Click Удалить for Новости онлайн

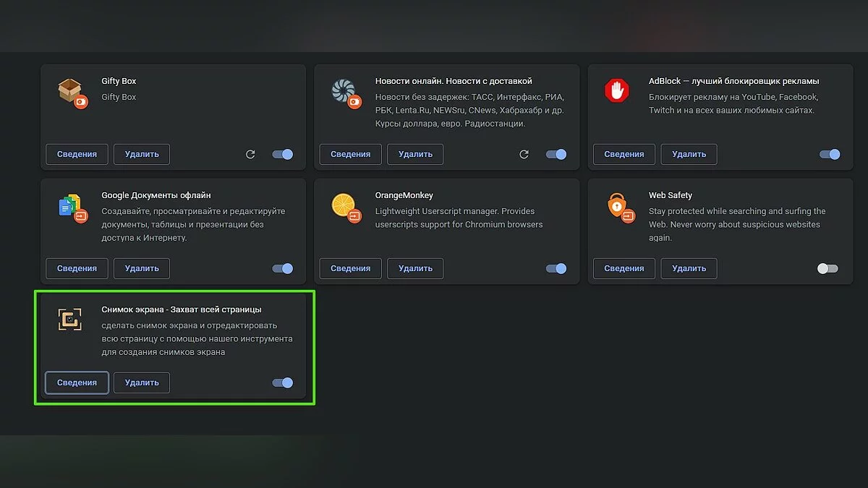point(415,154)
